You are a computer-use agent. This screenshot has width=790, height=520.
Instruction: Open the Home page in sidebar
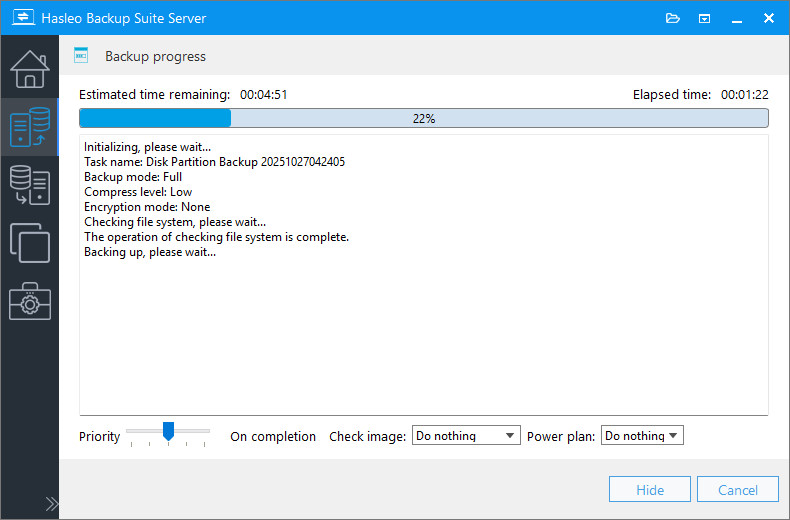(x=30, y=69)
